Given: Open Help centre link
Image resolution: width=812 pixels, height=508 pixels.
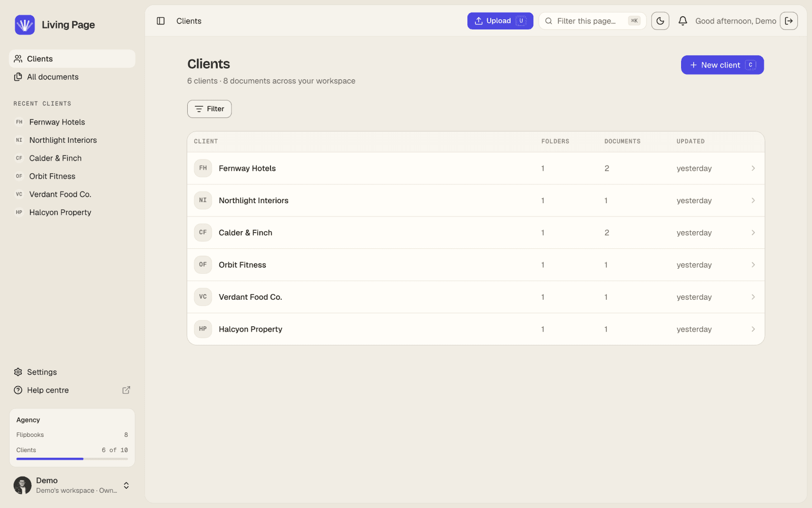Looking at the screenshot, I should point(72,390).
